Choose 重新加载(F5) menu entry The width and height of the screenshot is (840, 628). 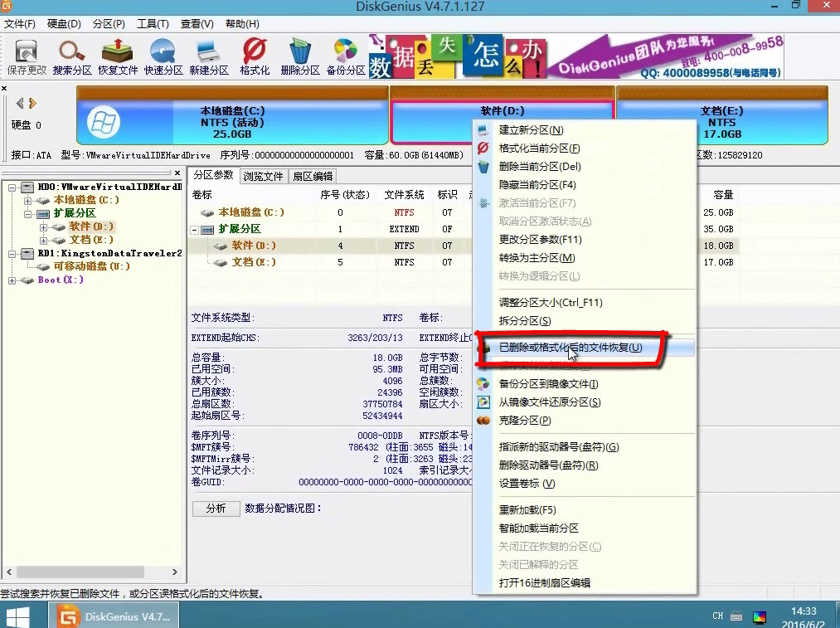(x=584, y=509)
